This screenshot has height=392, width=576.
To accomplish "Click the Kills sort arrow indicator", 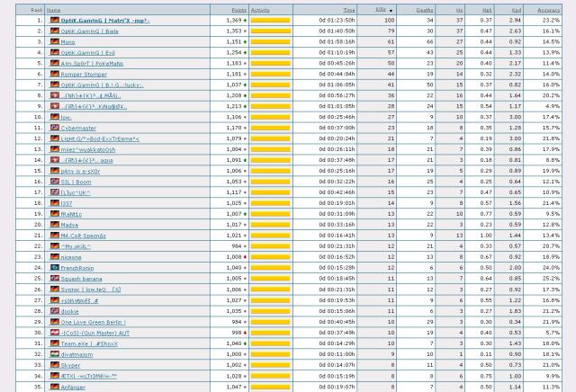I will point(391,9).
